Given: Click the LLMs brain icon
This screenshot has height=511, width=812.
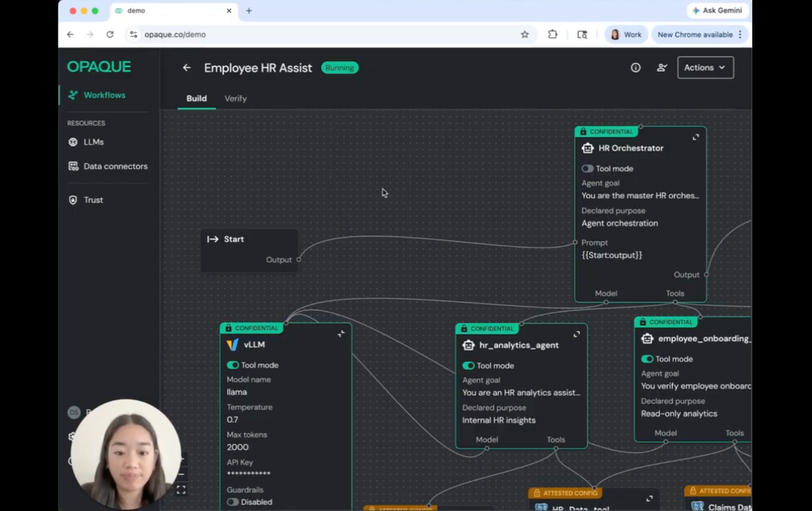Looking at the screenshot, I should click(73, 142).
